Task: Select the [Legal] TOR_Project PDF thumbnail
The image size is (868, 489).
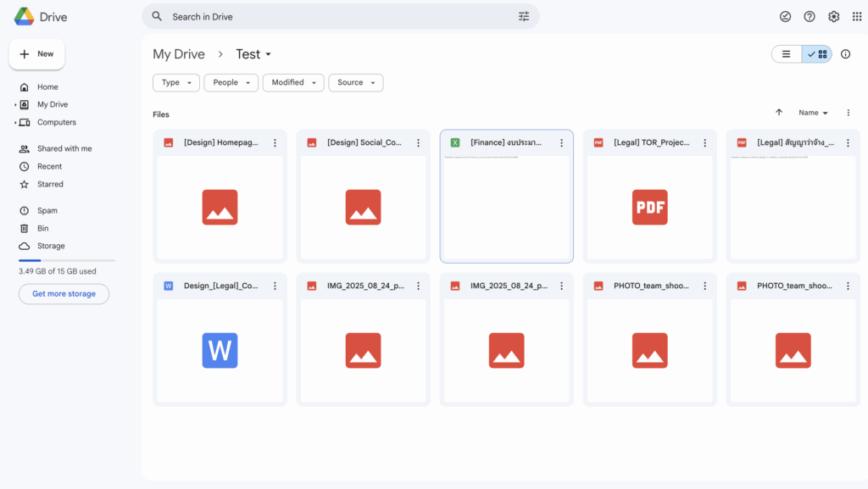Action: click(650, 208)
